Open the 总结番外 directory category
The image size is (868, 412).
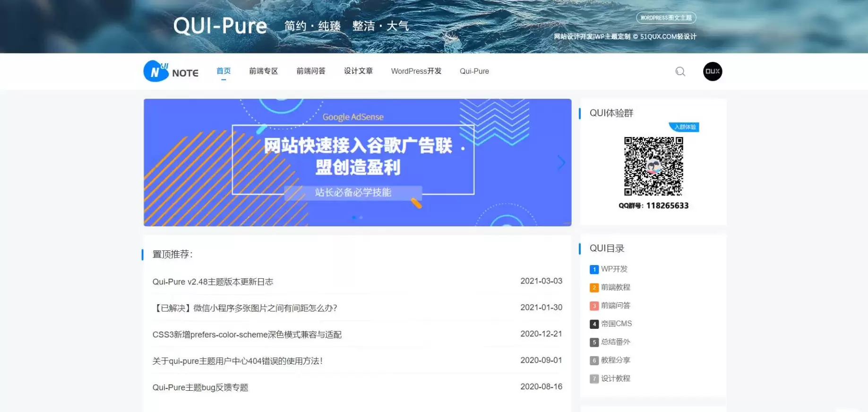(x=616, y=342)
